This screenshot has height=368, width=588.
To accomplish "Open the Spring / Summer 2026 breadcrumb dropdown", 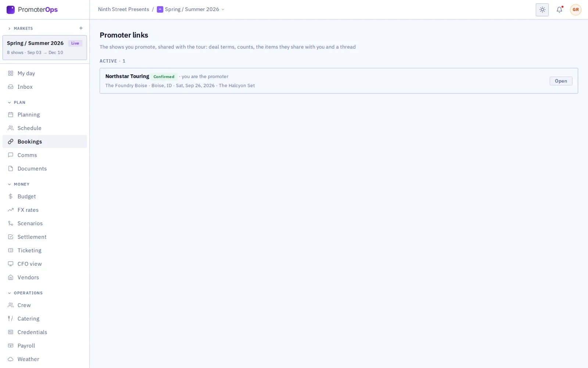I will tap(191, 10).
